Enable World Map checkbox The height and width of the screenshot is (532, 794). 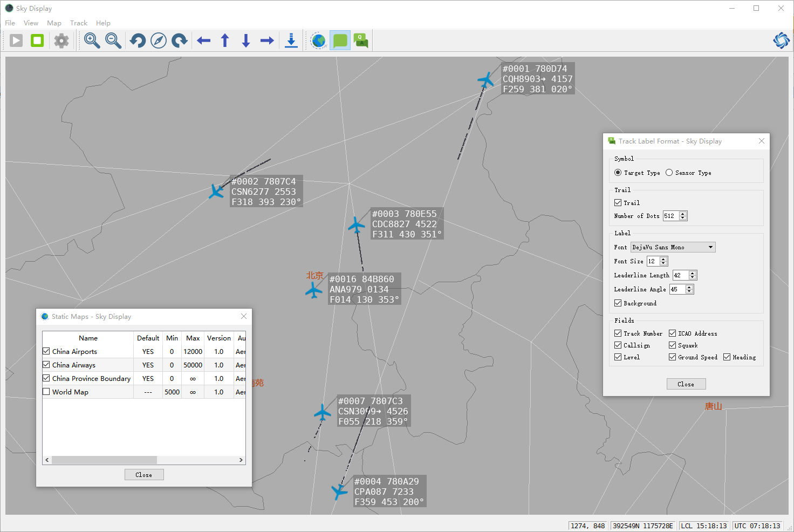click(x=46, y=392)
